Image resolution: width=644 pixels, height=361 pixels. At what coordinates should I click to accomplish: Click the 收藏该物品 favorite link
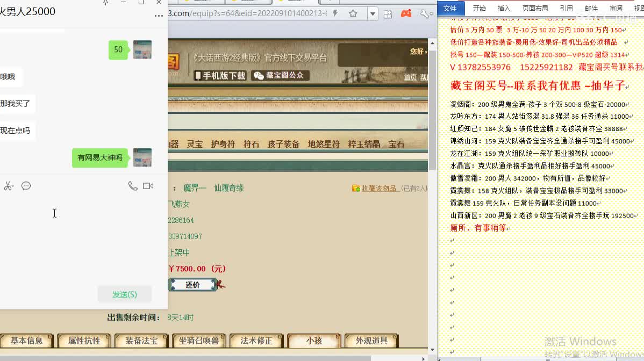tap(378, 189)
